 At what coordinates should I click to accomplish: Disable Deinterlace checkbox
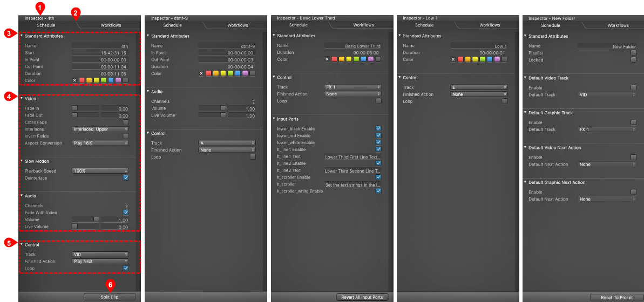tap(126, 177)
